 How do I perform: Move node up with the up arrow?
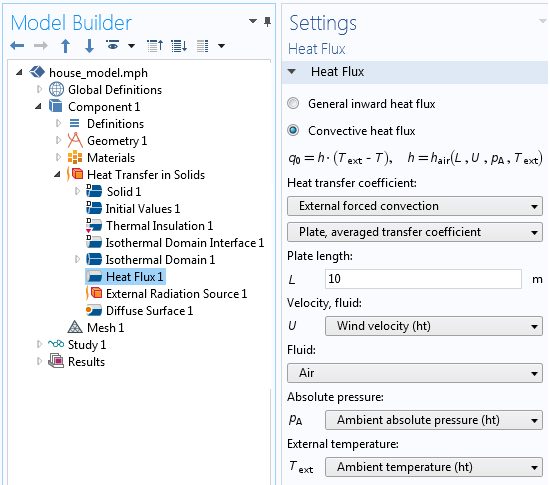pos(65,46)
